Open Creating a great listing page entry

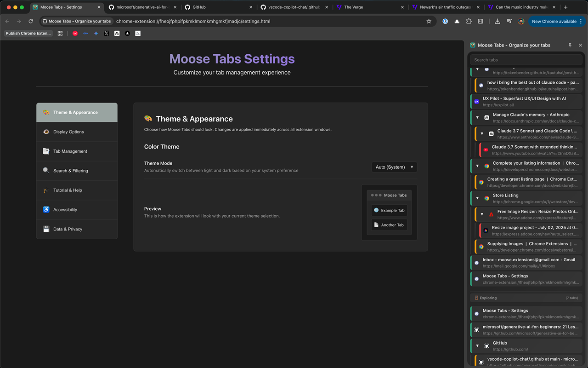[x=528, y=182]
